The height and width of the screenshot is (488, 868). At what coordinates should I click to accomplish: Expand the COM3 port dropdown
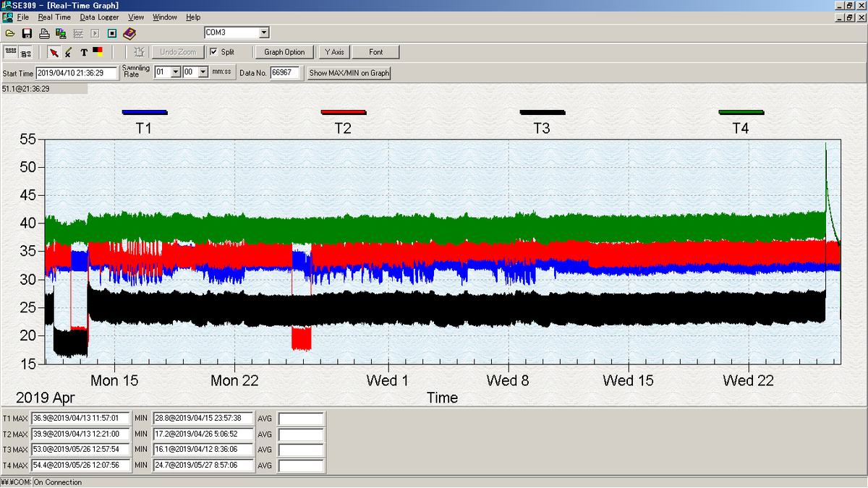point(264,33)
